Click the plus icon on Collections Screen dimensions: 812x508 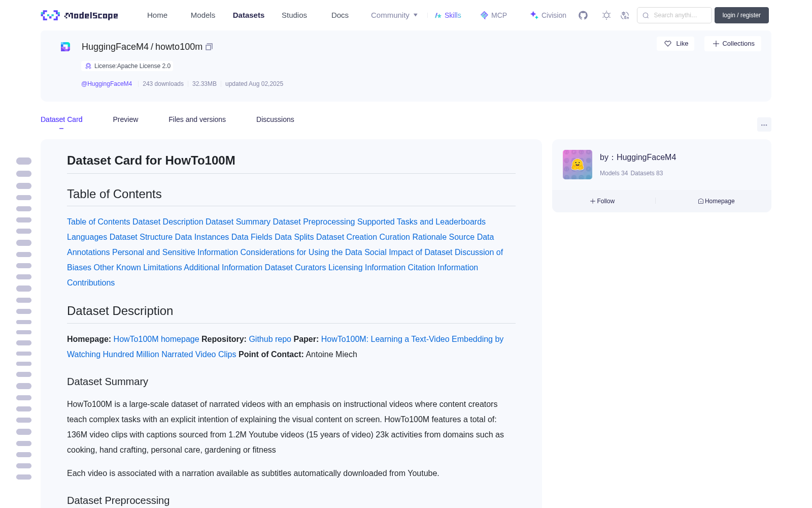pyautogui.click(x=716, y=44)
